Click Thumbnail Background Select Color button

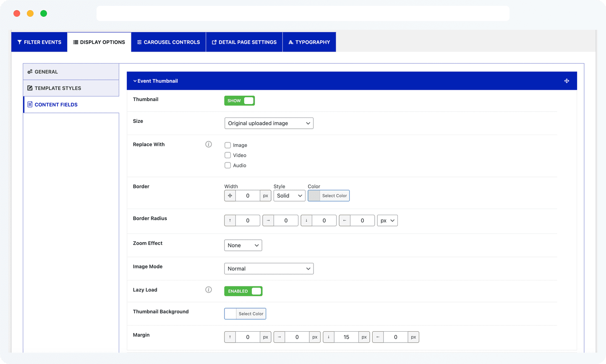(x=251, y=314)
